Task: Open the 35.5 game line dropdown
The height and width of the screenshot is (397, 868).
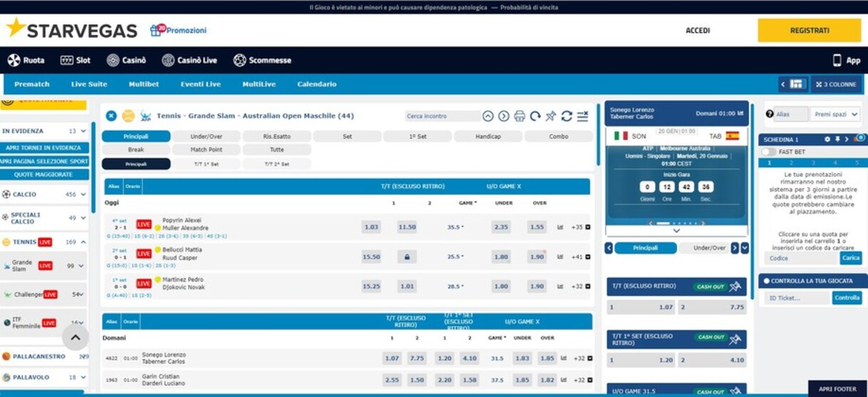Action: 454,227
